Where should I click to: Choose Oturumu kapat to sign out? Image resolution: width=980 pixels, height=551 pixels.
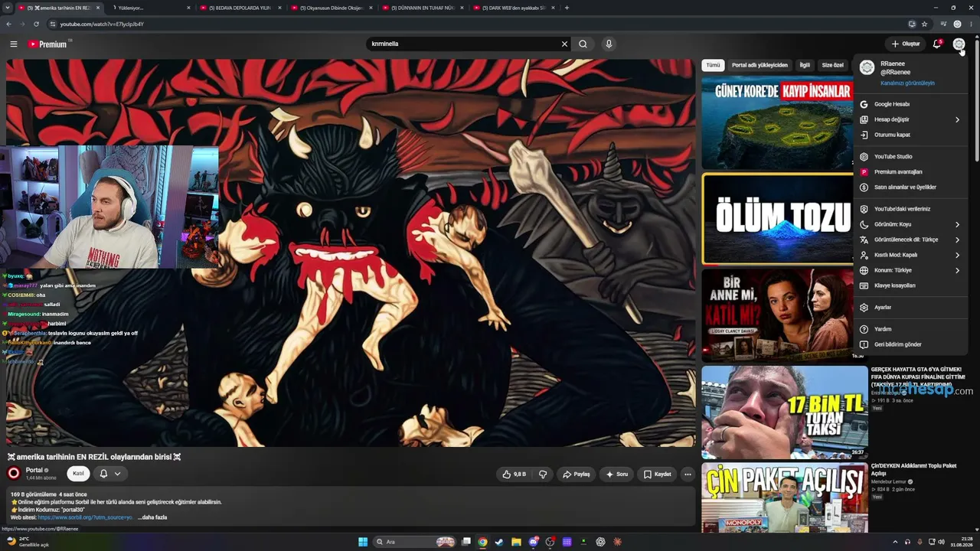tap(910, 135)
